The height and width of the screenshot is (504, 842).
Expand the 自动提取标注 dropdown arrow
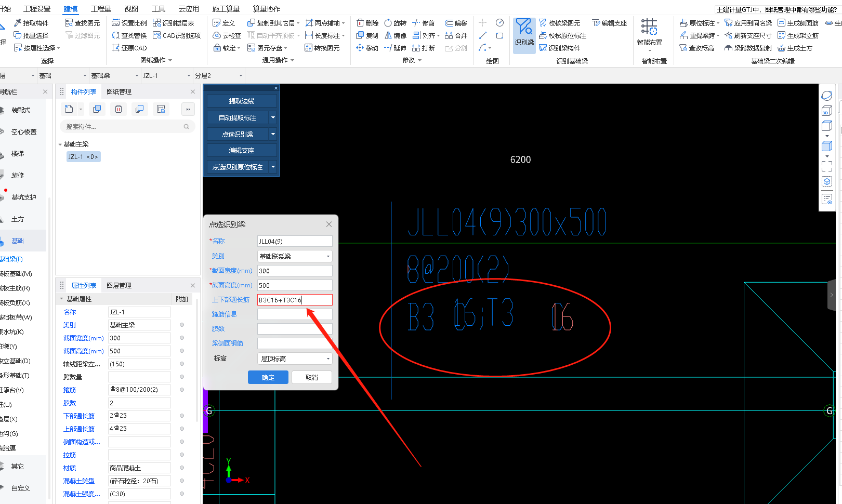(273, 117)
